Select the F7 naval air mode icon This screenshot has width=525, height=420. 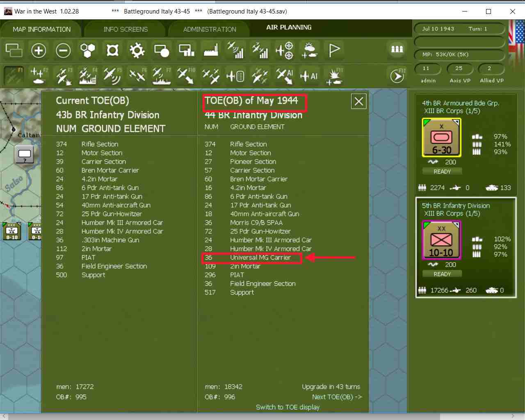162,76
